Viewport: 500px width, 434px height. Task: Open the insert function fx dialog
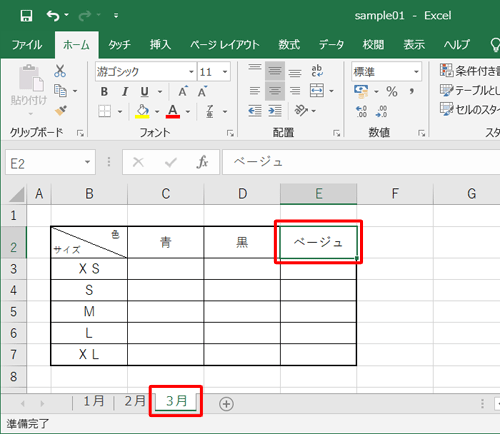pos(202,162)
